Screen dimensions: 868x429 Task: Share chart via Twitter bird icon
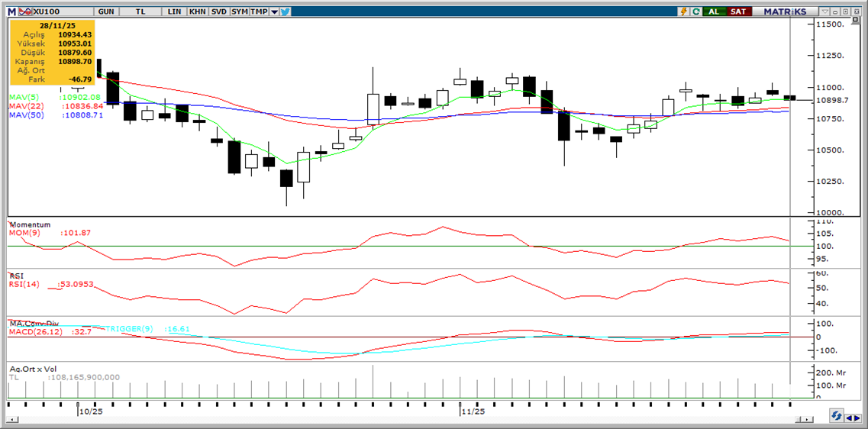coord(285,11)
